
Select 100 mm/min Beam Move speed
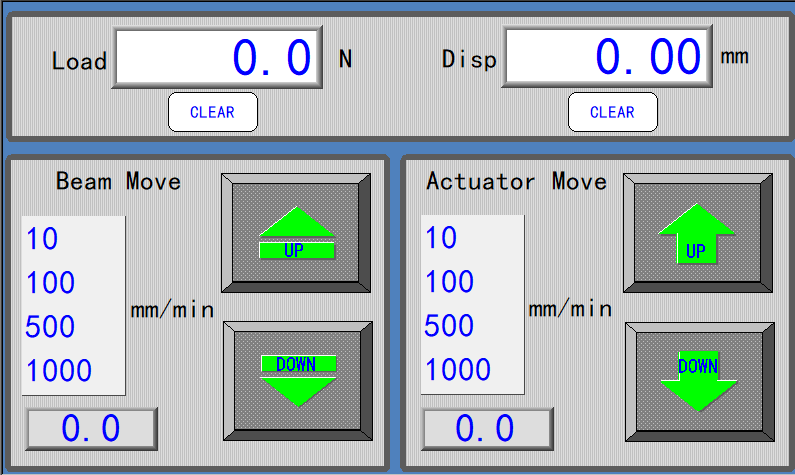point(51,283)
